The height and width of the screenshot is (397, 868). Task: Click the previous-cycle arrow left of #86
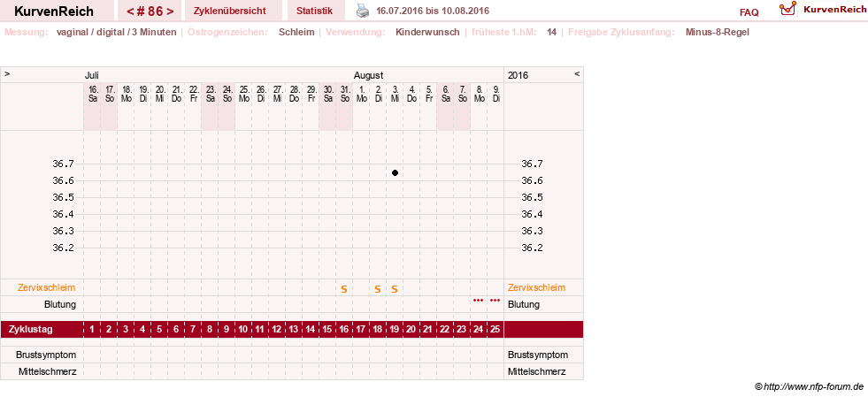point(129,11)
